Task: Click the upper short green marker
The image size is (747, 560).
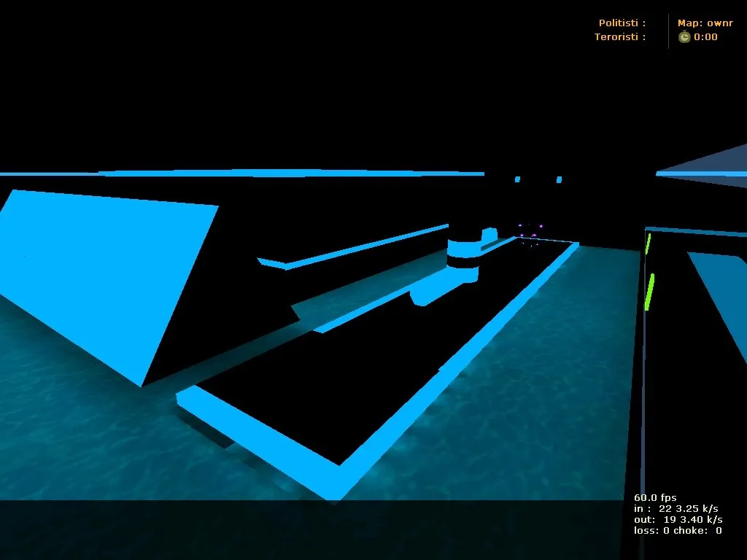Action: tap(648, 244)
